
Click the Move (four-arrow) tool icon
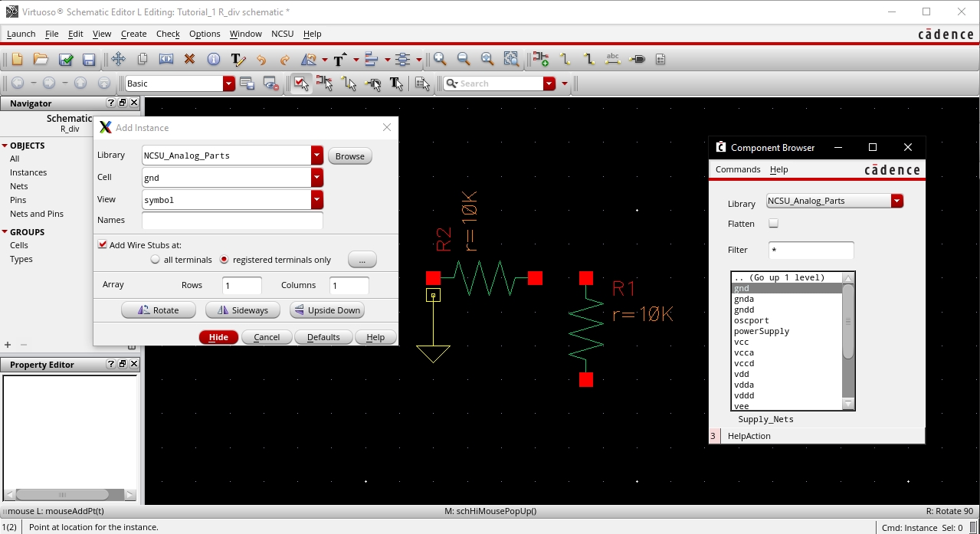coord(118,60)
